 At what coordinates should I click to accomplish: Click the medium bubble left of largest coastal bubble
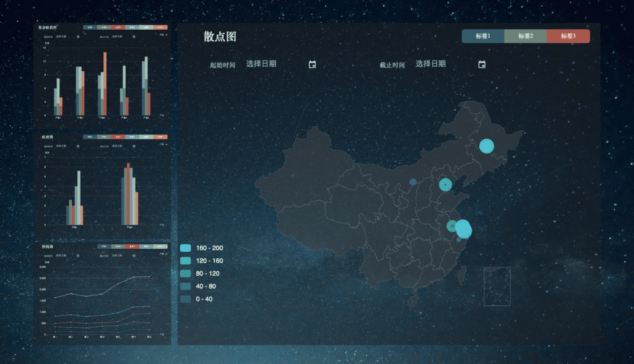(451, 226)
